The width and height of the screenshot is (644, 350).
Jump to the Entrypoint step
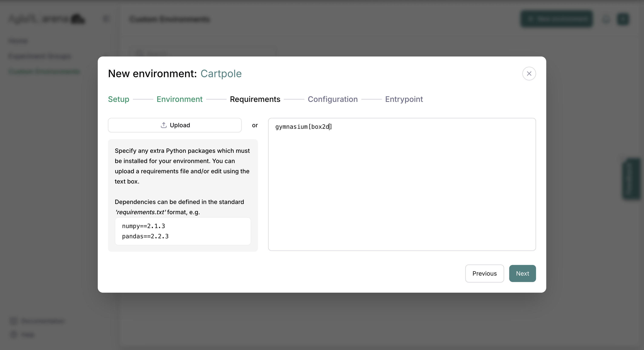coord(404,99)
